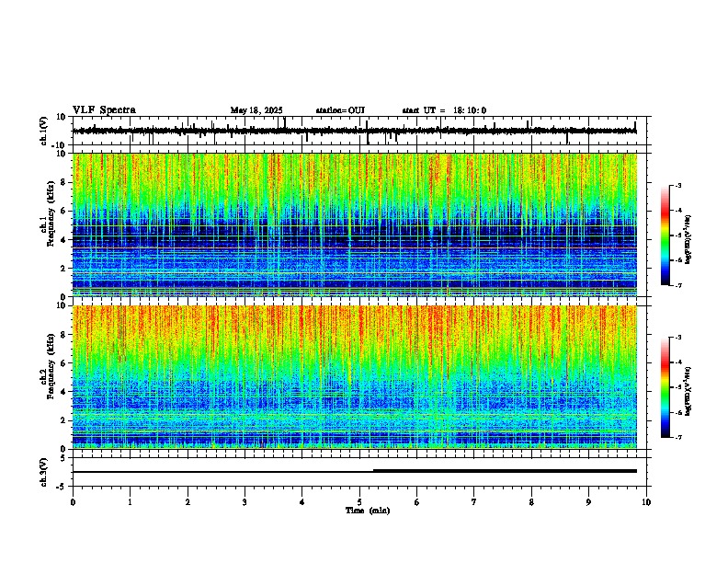Click the "2" kHz tick on ch.1 spectrogram
The height and width of the screenshot is (563, 728).
point(63,268)
